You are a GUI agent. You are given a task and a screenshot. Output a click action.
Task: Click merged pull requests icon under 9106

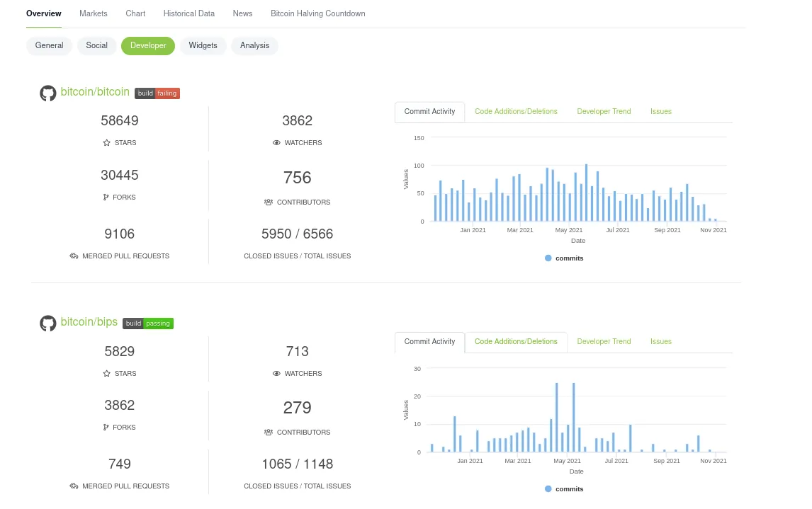pos(74,256)
